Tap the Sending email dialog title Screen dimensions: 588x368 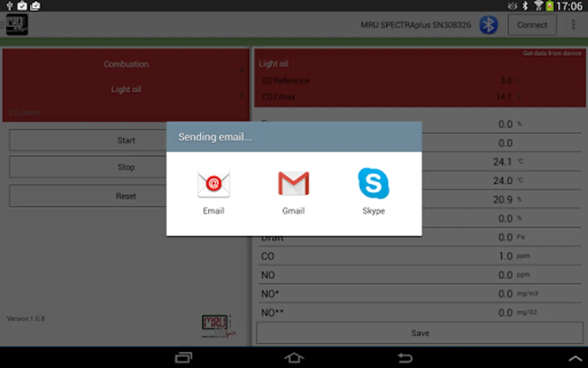click(x=215, y=137)
